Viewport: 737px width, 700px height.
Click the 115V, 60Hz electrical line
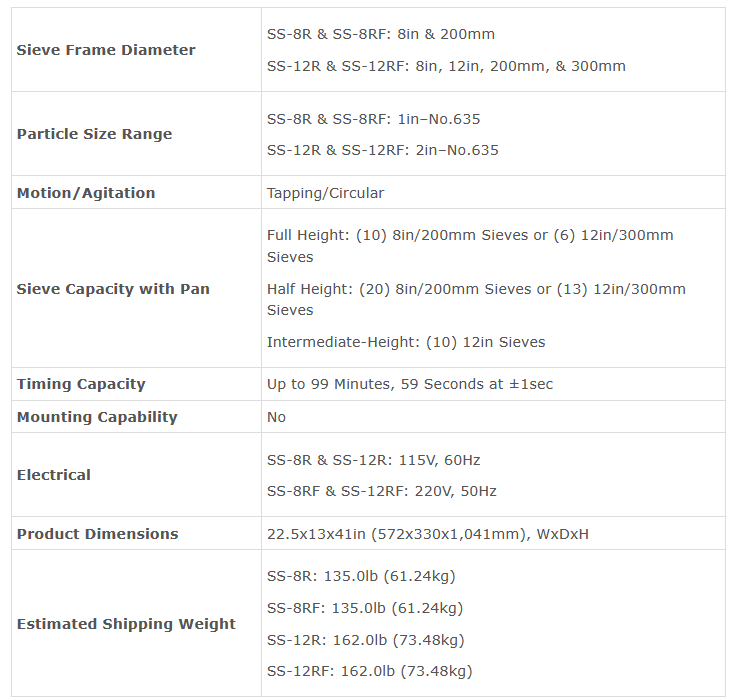(x=374, y=460)
